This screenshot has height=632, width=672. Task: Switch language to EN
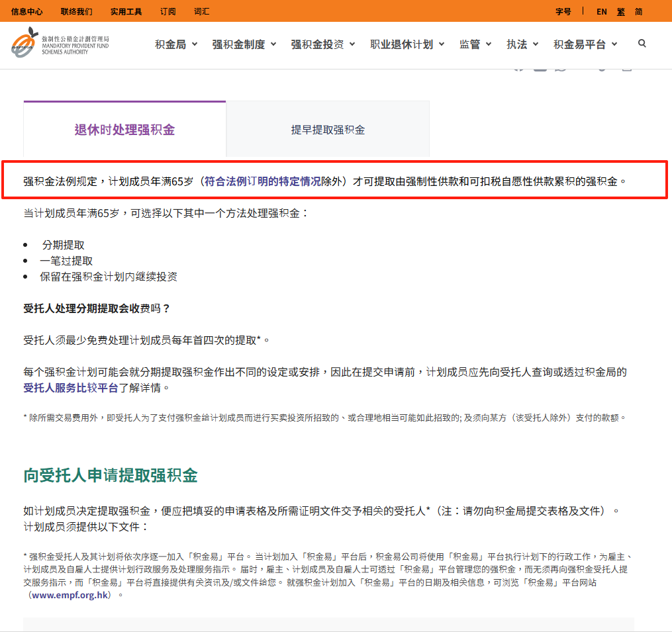tap(602, 11)
